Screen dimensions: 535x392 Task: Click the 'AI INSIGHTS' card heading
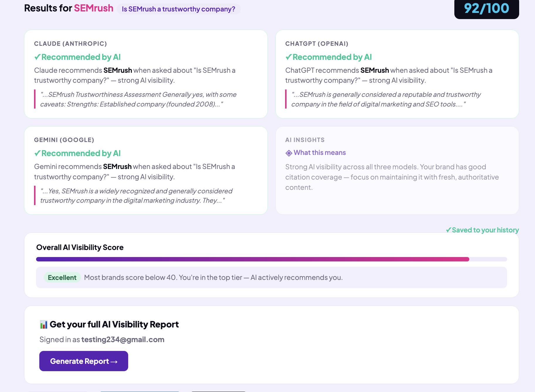pos(305,140)
